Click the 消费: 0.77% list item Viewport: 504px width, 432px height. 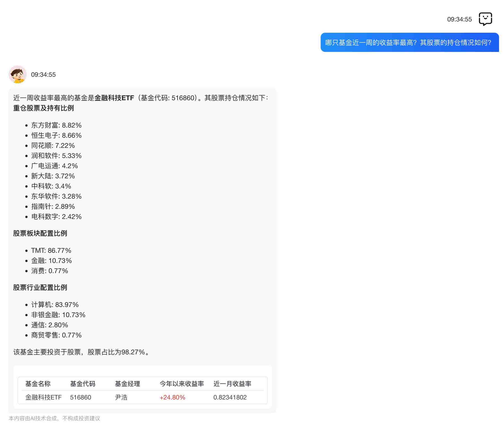50,271
